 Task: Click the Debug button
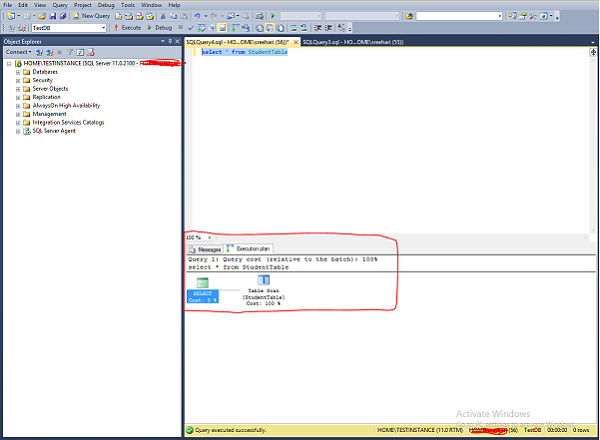pyautogui.click(x=160, y=28)
